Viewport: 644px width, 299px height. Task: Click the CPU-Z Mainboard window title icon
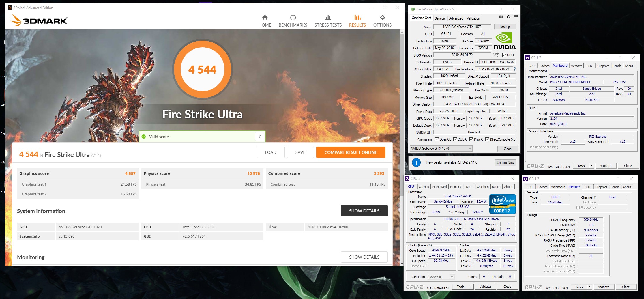point(527,58)
